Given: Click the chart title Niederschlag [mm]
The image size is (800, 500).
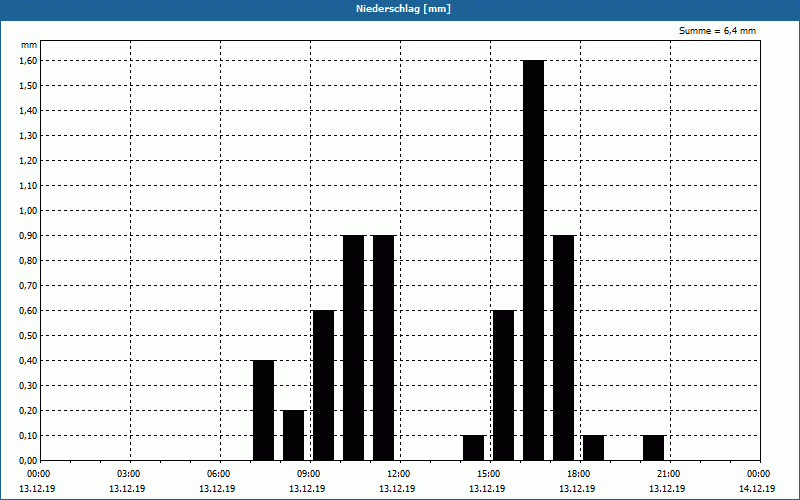Looking at the screenshot, I should coord(403,9).
